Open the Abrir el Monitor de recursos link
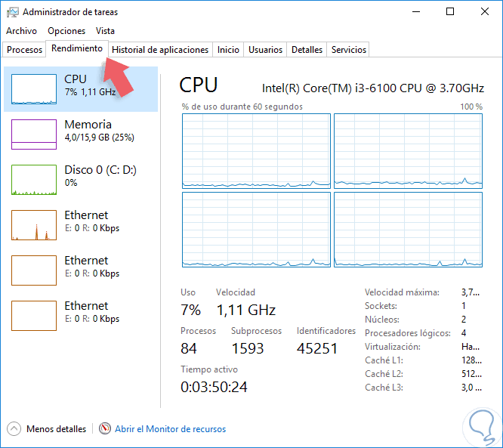This screenshot has width=503, height=448. [171, 429]
